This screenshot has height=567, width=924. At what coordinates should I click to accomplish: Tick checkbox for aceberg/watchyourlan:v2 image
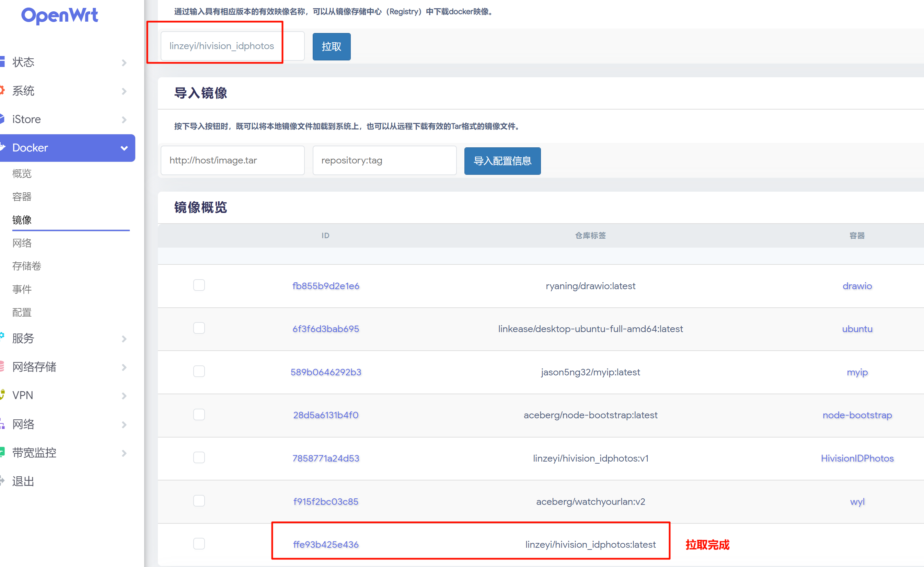(x=199, y=501)
